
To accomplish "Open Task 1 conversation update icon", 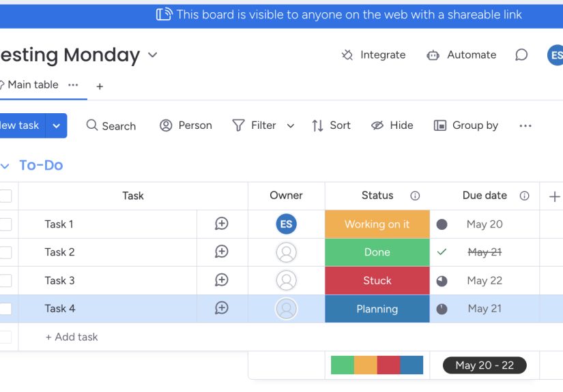I will click(222, 224).
